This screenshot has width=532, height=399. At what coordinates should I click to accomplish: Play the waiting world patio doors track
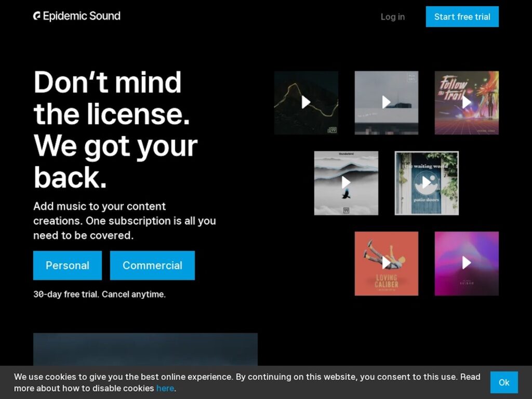click(x=427, y=183)
